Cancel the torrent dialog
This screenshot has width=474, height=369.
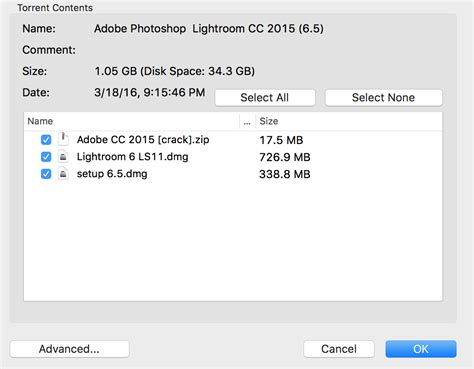tap(339, 349)
